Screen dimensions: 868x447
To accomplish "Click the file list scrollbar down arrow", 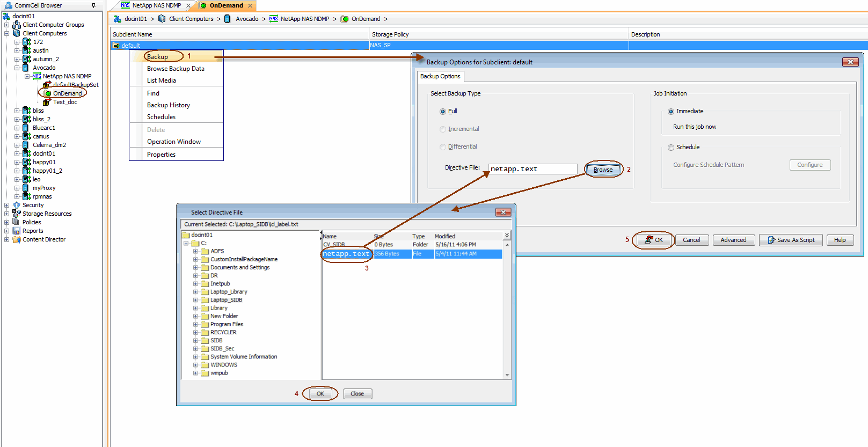I will [507, 375].
